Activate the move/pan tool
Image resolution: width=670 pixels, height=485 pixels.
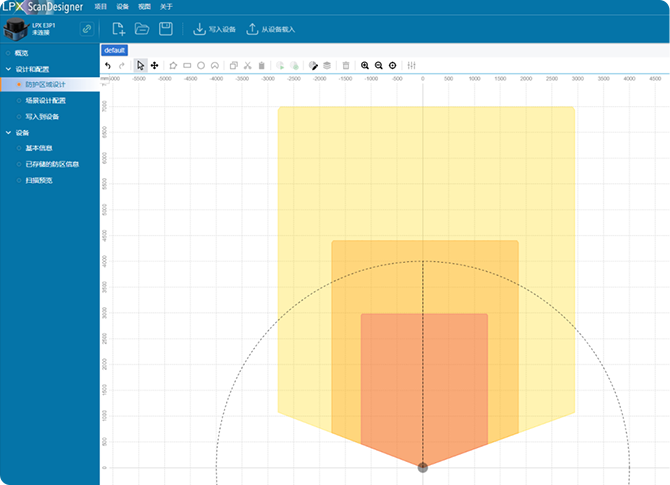point(154,65)
